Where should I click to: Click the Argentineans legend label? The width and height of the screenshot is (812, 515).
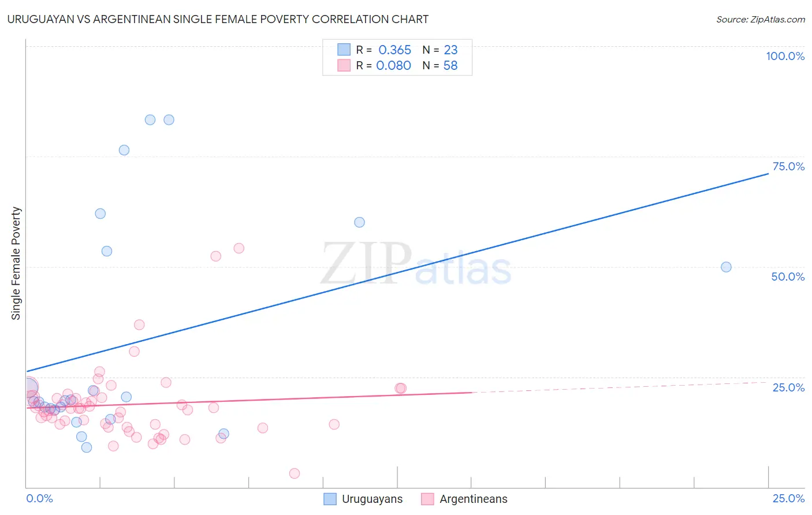pyautogui.click(x=474, y=499)
